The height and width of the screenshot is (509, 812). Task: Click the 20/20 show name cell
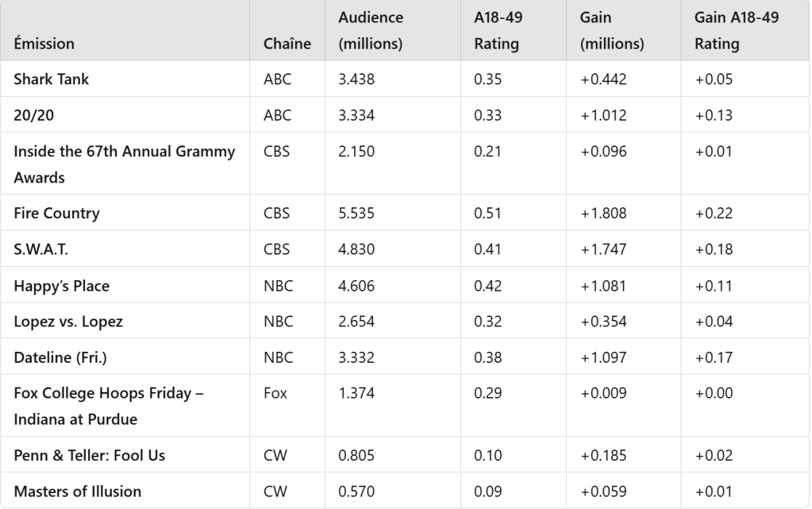tap(33, 115)
